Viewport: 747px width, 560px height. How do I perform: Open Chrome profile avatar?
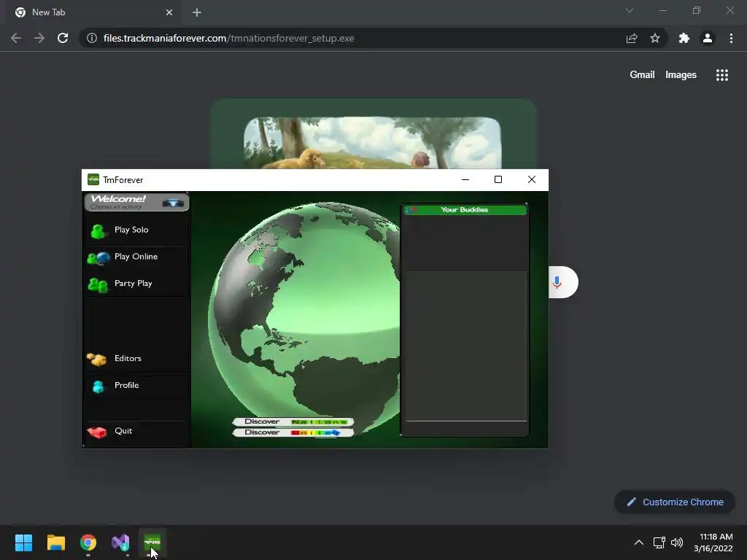click(708, 38)
